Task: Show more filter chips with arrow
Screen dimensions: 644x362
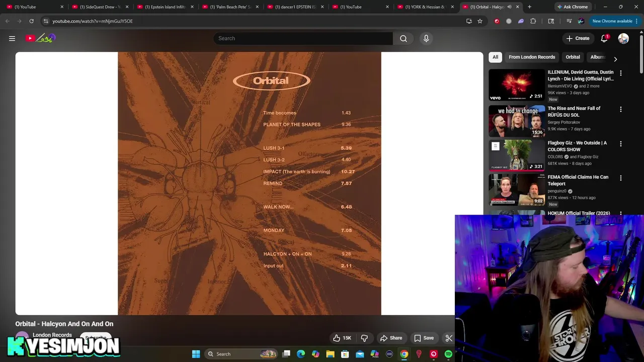Action: click(x=615, y=59)
